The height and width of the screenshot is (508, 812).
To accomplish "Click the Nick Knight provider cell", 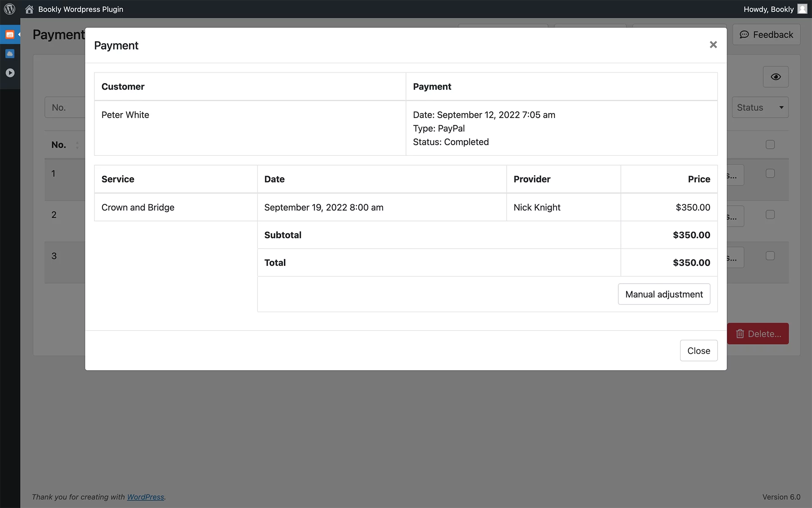I will [x=563, y=207].
